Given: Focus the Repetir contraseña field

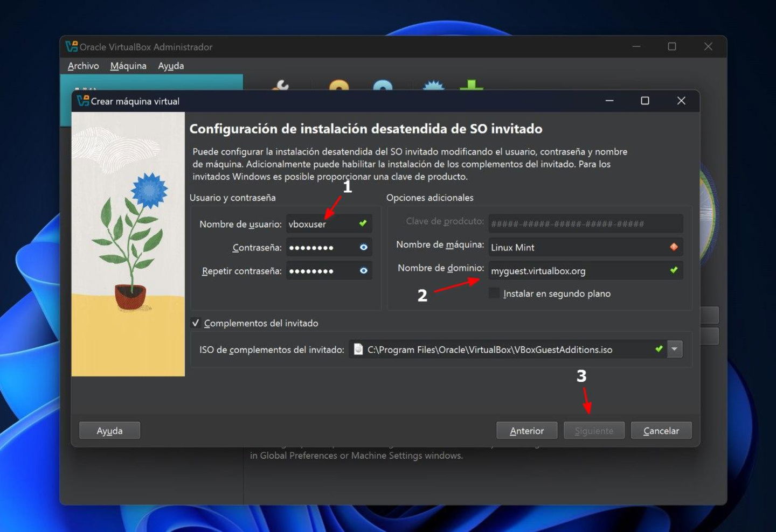Looking at the screenshot, I should tap(329, 270).
